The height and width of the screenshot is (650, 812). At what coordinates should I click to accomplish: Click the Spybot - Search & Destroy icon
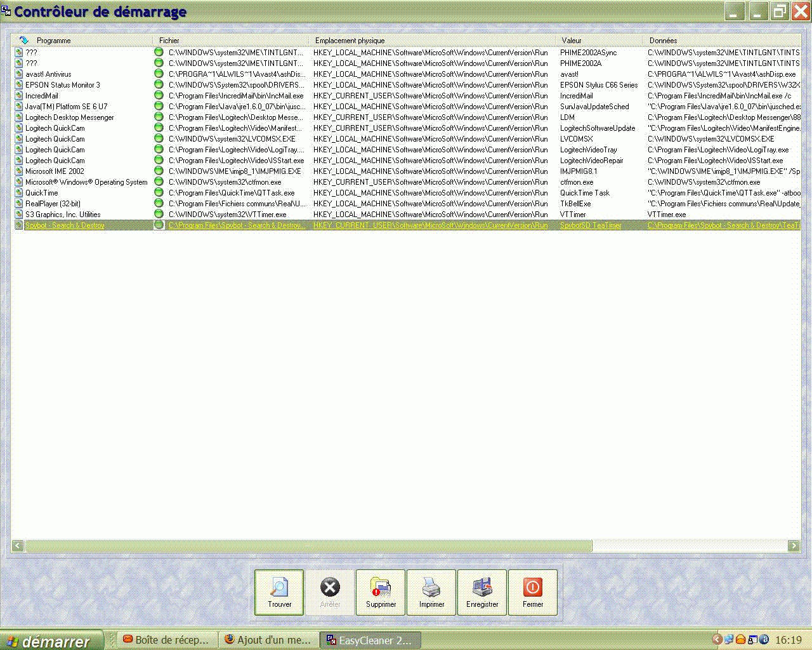click(19, 225)
